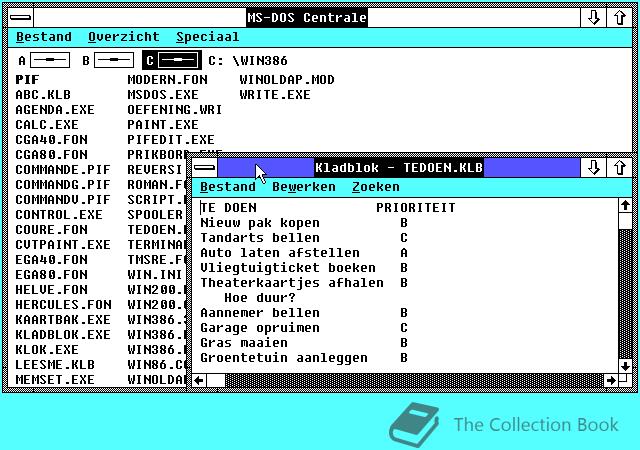The image size is (640, 450).
Task: Click minimize down-arrow of MS-DOS Centrale
Action: [593, 18]
